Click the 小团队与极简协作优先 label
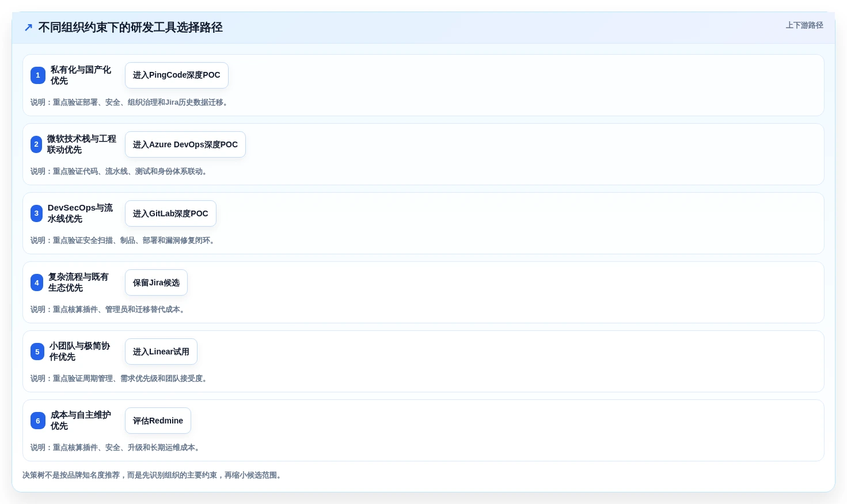 (79, 352)
